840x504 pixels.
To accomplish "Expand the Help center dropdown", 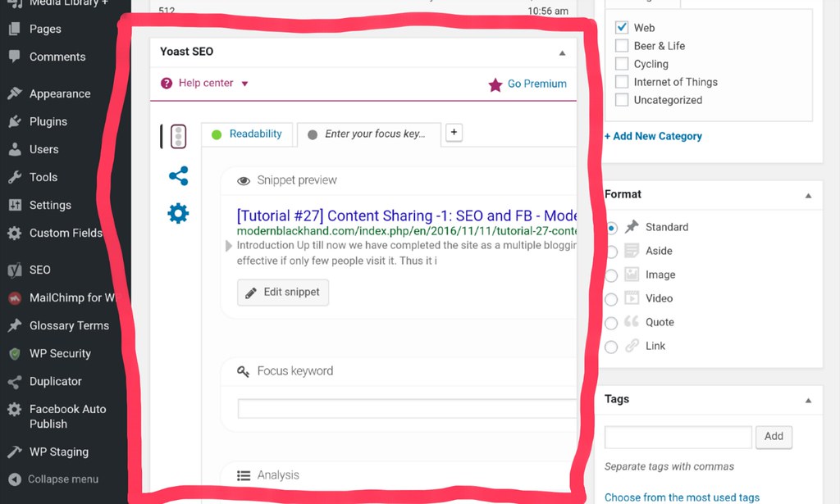I will [x=244, y=84].
